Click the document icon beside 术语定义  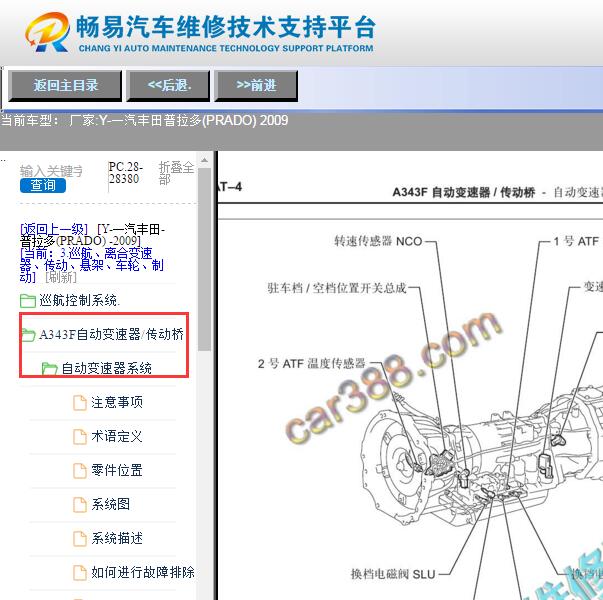coord(80,437)
